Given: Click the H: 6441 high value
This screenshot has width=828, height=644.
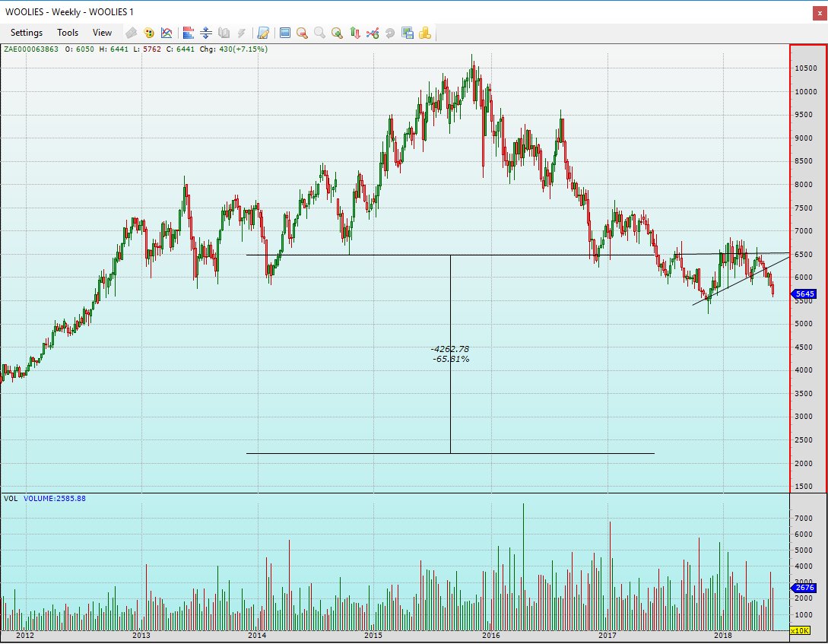Looking at the screenshot, I should [113, 49].
